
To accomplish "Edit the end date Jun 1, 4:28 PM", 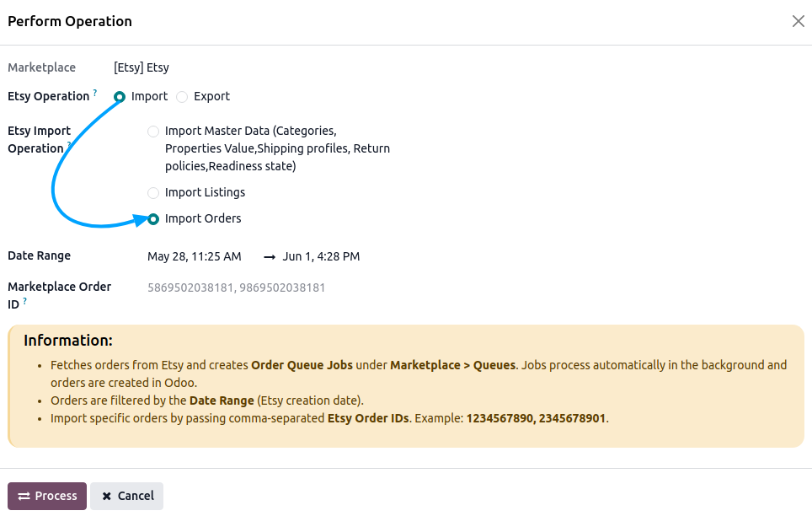I will [321, 256].
